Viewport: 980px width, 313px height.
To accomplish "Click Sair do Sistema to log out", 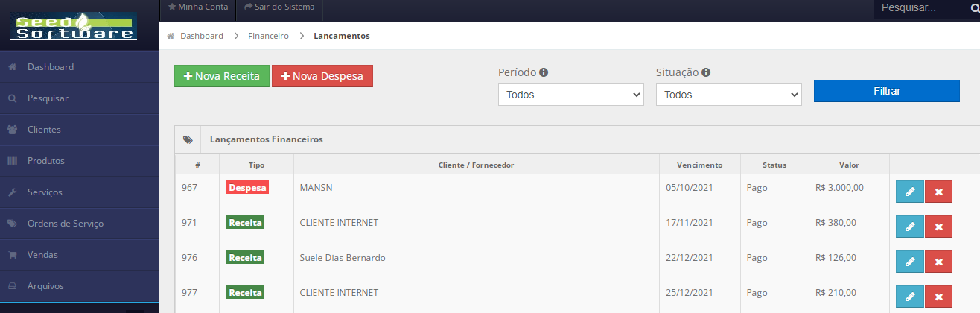I will 279,7.
